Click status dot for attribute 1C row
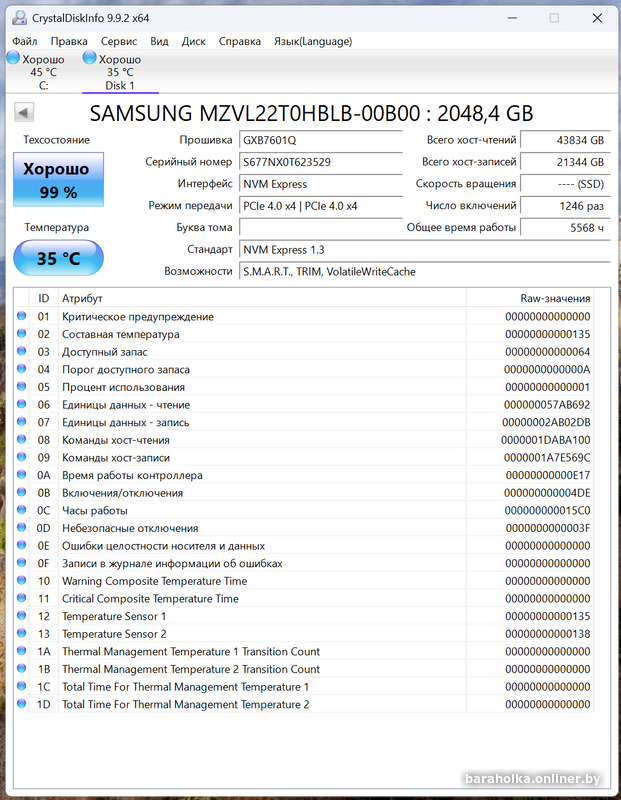 pos(21,686)
